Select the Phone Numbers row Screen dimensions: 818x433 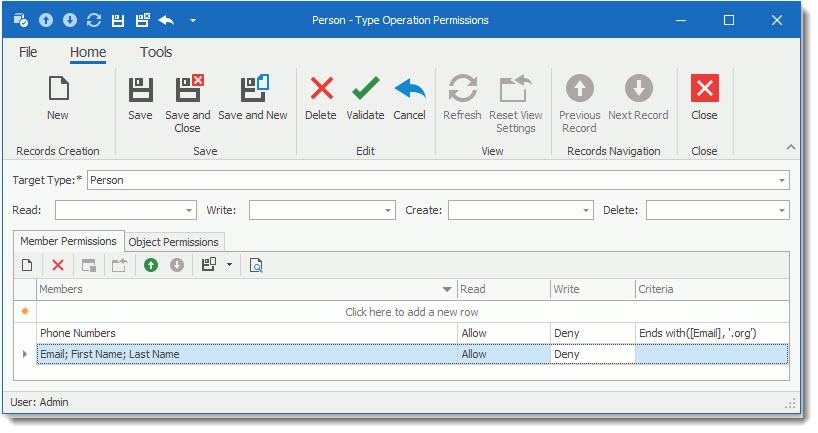(78, 333)
